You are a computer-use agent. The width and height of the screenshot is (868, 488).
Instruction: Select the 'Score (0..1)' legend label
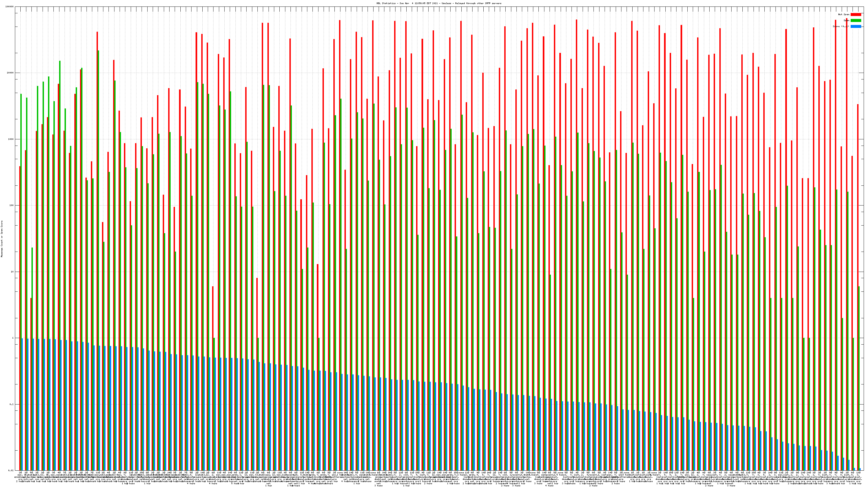tap(841, 26)
